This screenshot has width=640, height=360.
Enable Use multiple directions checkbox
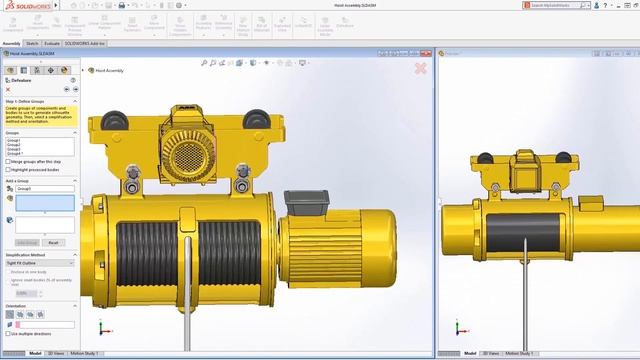tap(8, 334)
